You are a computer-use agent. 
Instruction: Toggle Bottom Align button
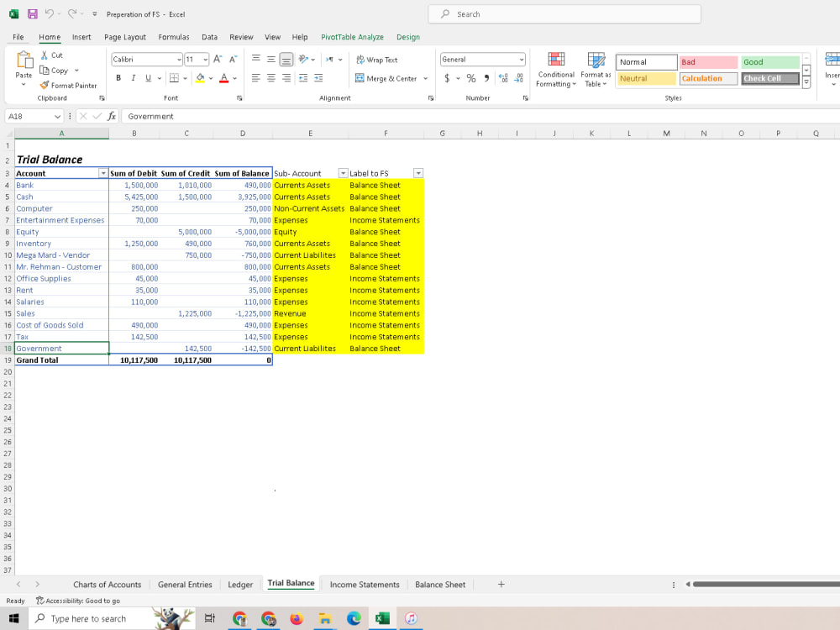point(286,60)
